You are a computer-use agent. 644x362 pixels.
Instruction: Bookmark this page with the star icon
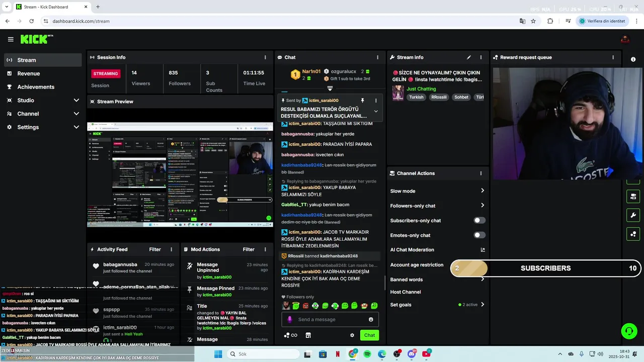click(533, 21)
